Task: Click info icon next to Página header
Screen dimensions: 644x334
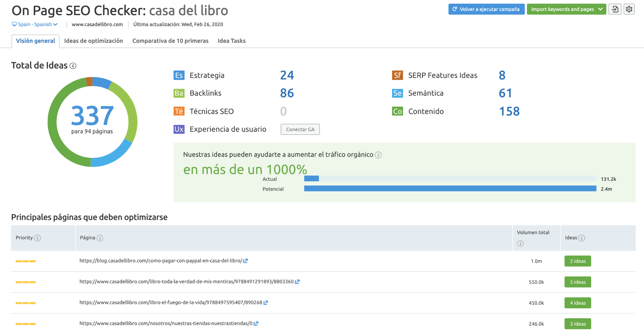Action: (x=100, y=238)
